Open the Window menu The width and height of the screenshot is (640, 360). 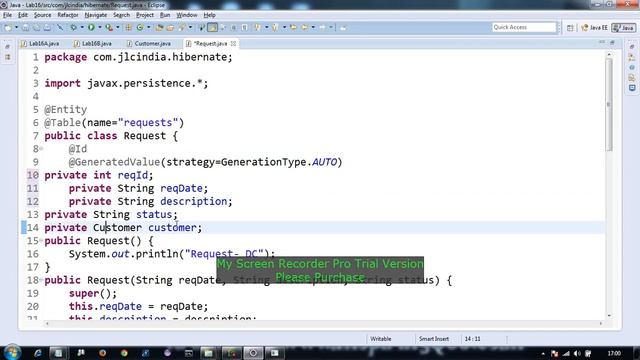[x=187, y=15]
